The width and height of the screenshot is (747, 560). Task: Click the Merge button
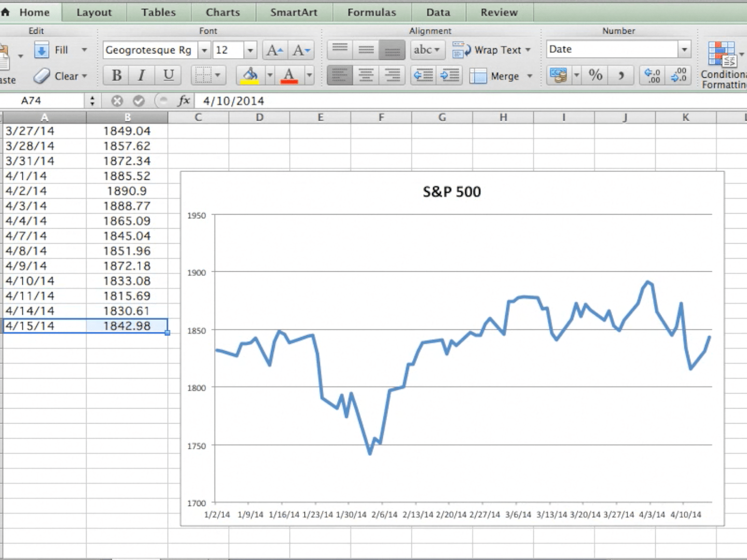point(497,76)
